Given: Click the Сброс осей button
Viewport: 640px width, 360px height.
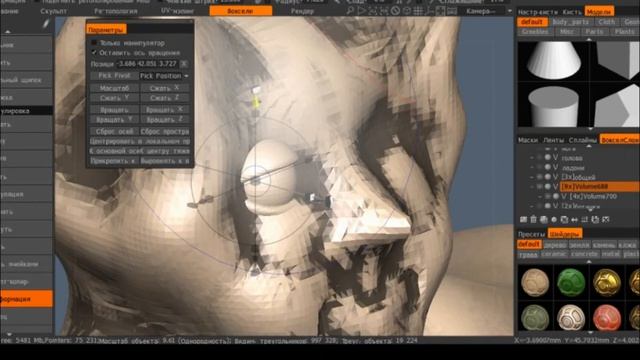Looking at the screenshot, I should pyautogui.click(x=114, y=131).
